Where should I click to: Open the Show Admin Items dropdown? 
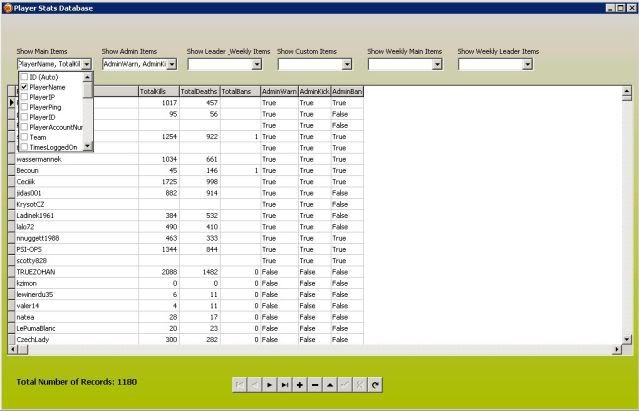pos(171,64)
